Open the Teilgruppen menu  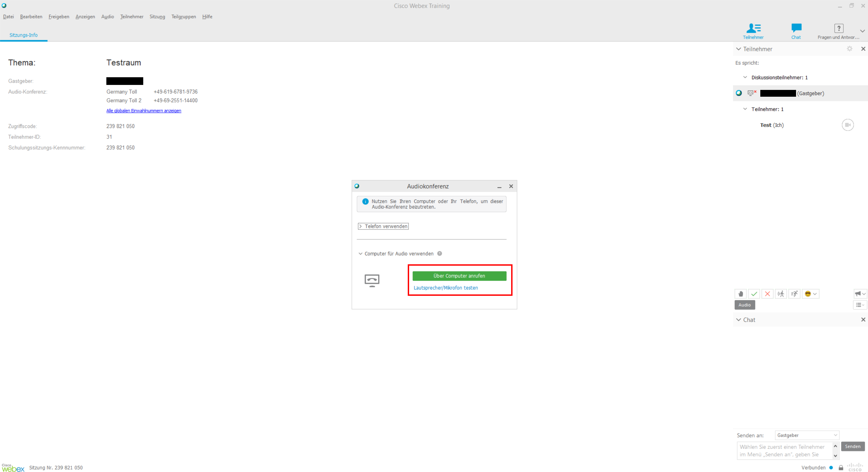tap(183, 17)
